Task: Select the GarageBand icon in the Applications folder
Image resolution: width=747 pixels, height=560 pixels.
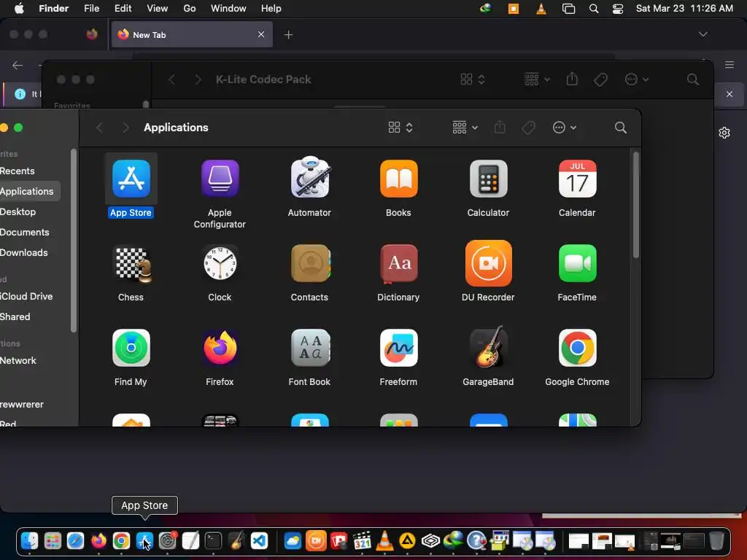Action: 488,347
